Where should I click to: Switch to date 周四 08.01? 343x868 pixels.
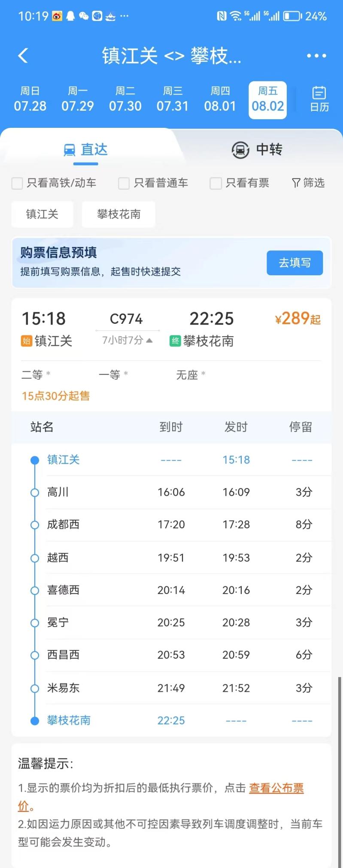click(220, 99)
